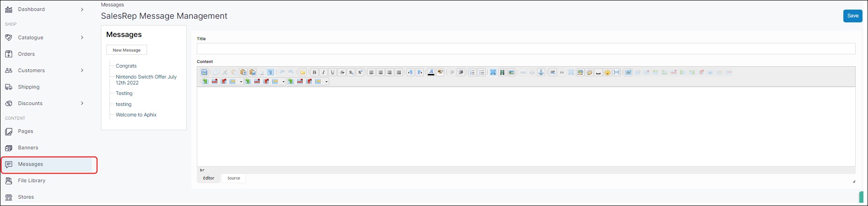Click the blockquote quotation mark icon
The height and width of the screenshot is (206, 868).
point(562,72)
